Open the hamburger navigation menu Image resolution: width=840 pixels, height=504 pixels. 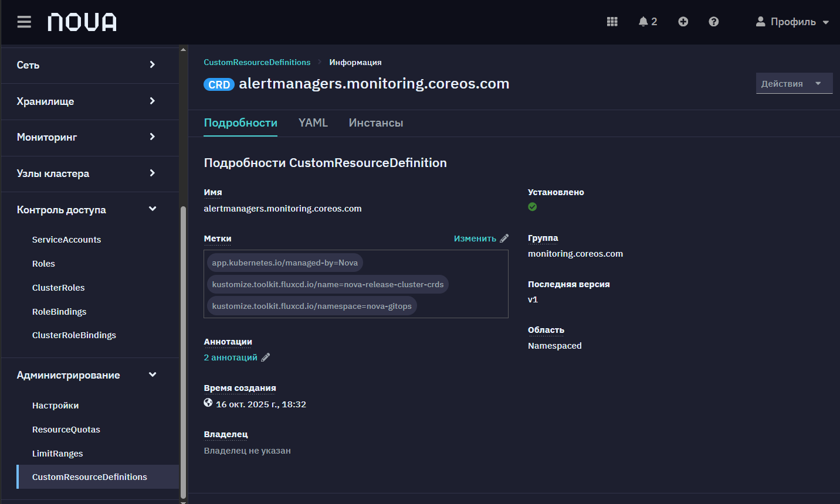click(24, 22)
